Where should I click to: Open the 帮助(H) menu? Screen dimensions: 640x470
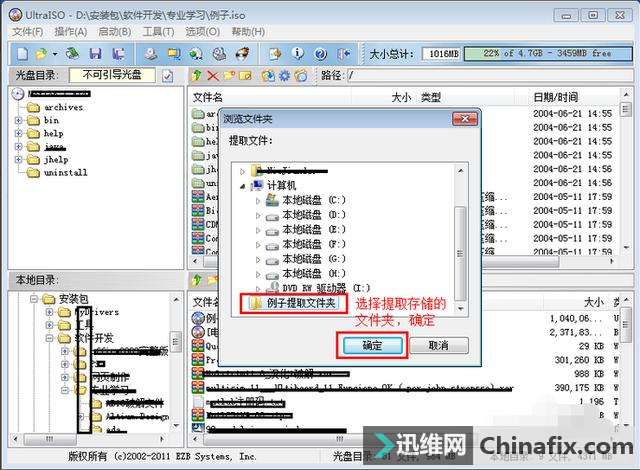pos(248,32)
